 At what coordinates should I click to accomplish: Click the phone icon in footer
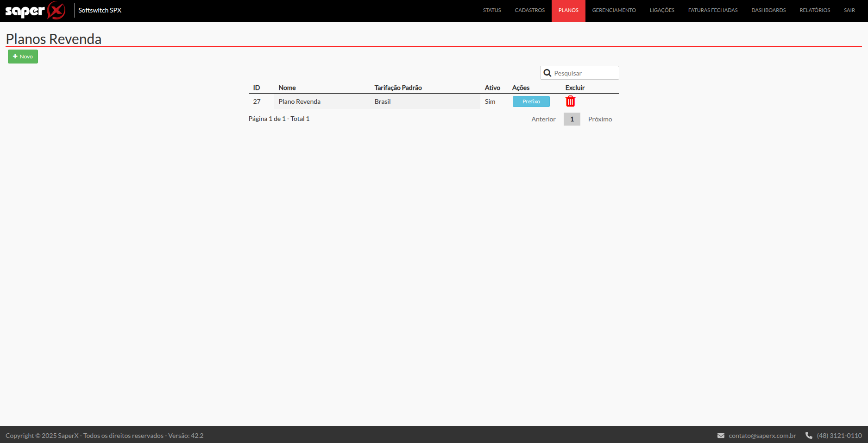[809, 436]
